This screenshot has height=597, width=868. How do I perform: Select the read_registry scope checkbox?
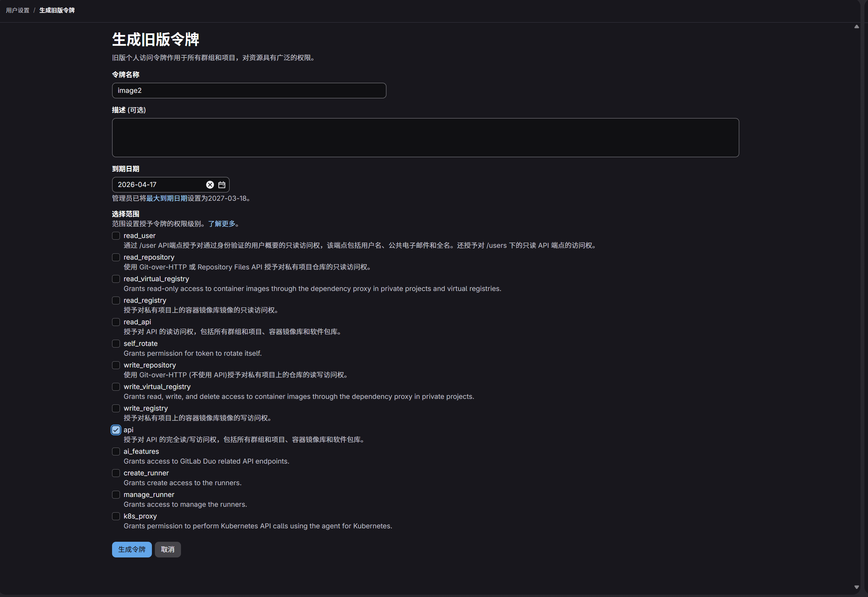pyautogui.click(x=116, y=301)
